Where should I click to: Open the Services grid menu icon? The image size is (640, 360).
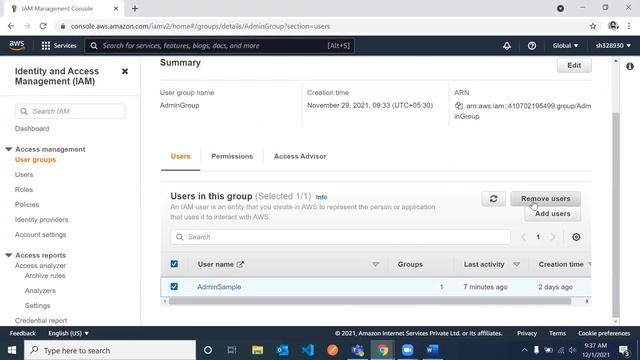coord(46,46)
